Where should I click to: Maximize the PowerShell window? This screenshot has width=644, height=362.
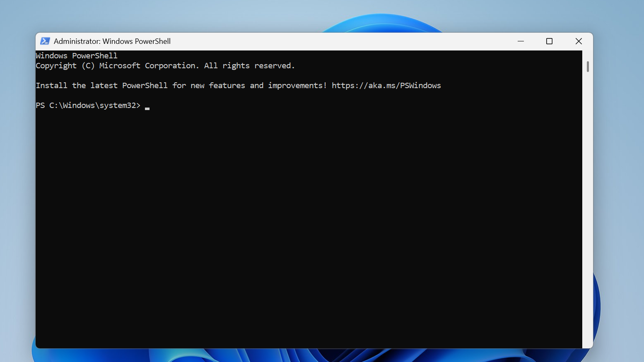pyautogui.click(x=549, y=41)
